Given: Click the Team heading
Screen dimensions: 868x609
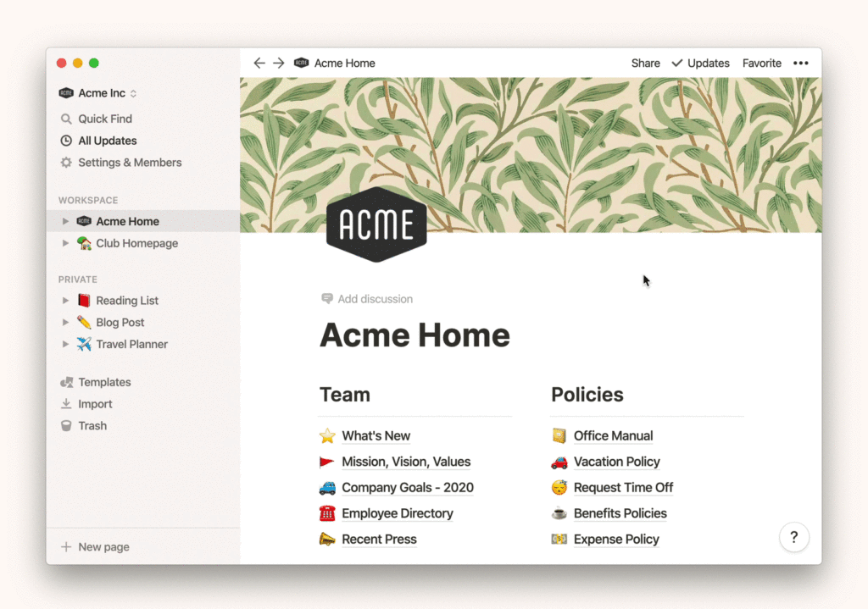Looking at the screenshot, I should coord(345,395).
